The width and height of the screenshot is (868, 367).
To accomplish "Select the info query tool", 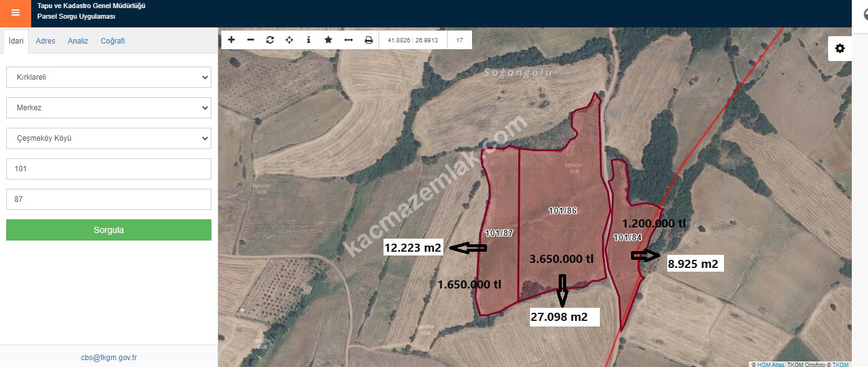I will pos(309,40).
